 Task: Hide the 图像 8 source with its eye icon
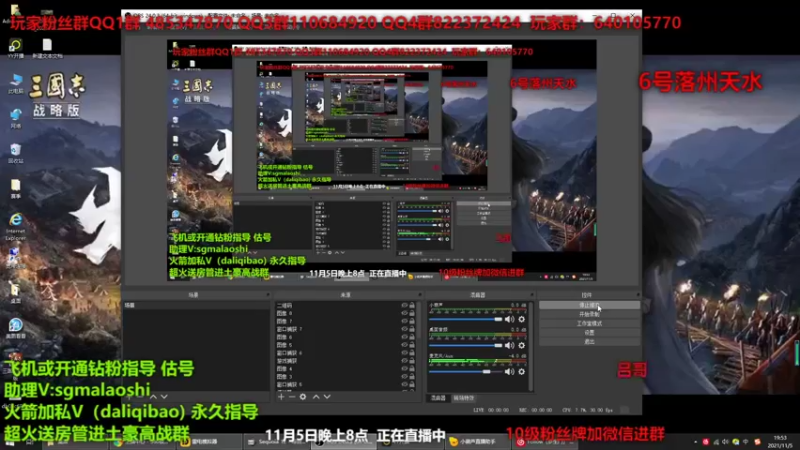404,313
